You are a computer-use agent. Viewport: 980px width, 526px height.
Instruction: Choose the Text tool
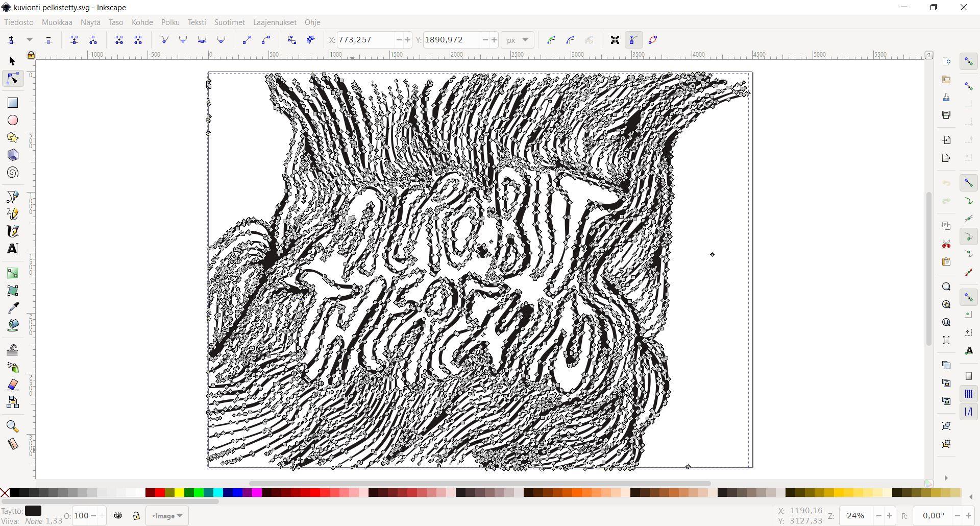(12, 249)
